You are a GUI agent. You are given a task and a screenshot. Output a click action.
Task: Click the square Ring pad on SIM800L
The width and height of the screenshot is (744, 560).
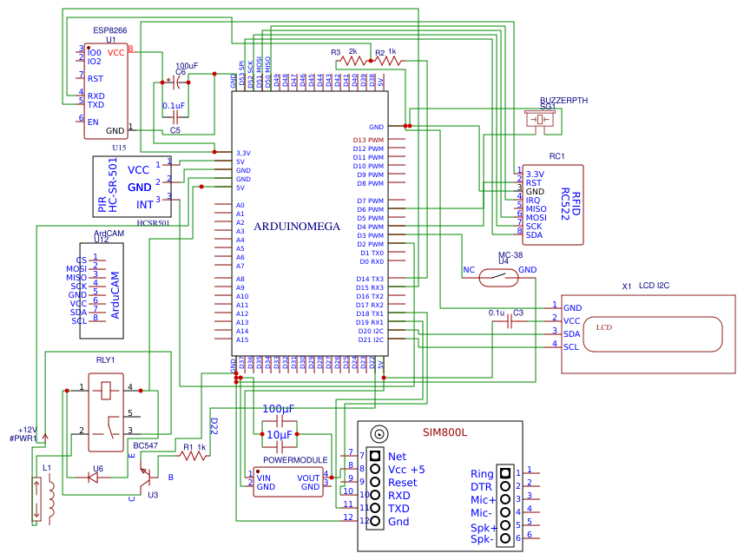click(x=505, y=472)
